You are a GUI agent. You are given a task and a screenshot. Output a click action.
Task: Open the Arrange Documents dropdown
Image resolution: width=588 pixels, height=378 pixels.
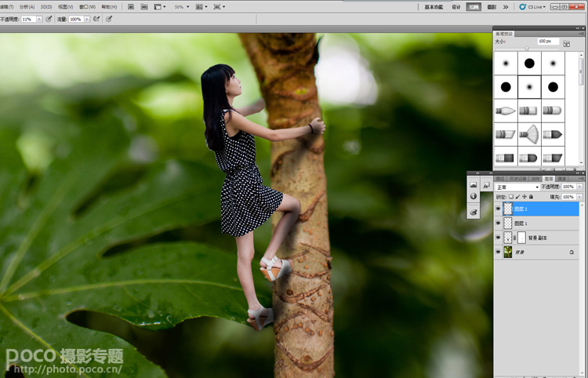[x=201, y=7]
